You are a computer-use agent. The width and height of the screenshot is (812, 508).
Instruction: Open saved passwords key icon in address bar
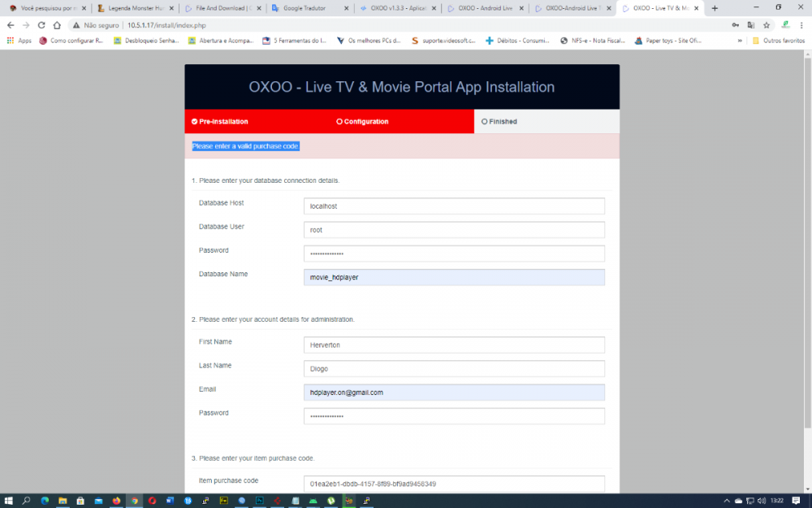coord(736,25)
